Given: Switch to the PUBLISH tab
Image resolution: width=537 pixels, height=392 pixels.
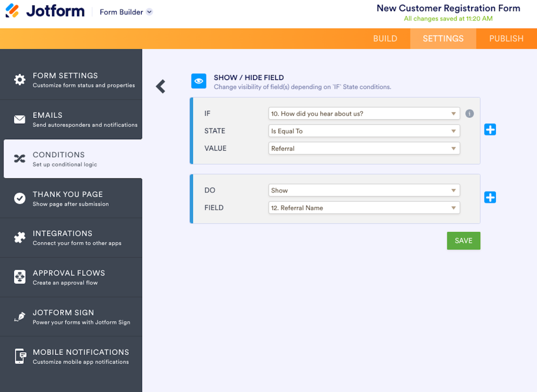Looking at the screenshot, I should click(x=506, y=39).
